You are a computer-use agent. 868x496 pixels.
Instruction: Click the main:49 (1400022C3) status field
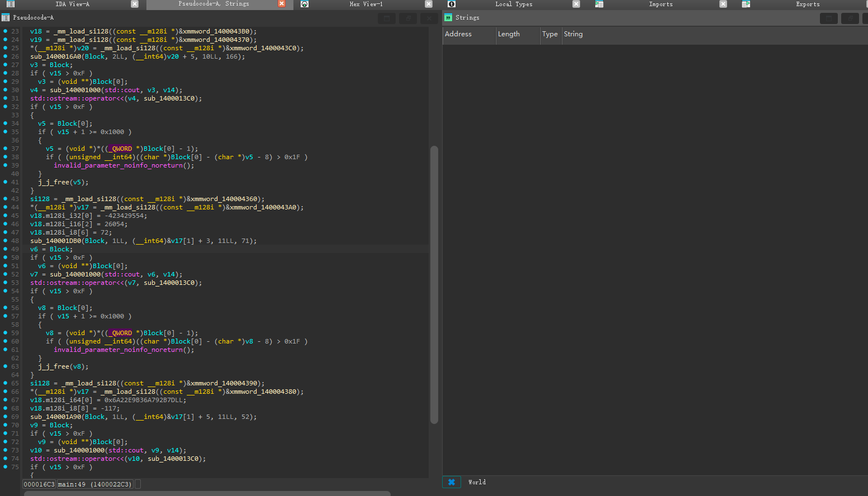pyautogui.click(x=95, y=484)
